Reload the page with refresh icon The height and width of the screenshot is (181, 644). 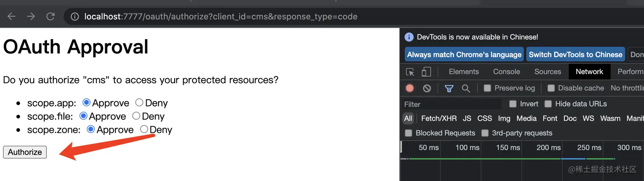coord(51,17)
